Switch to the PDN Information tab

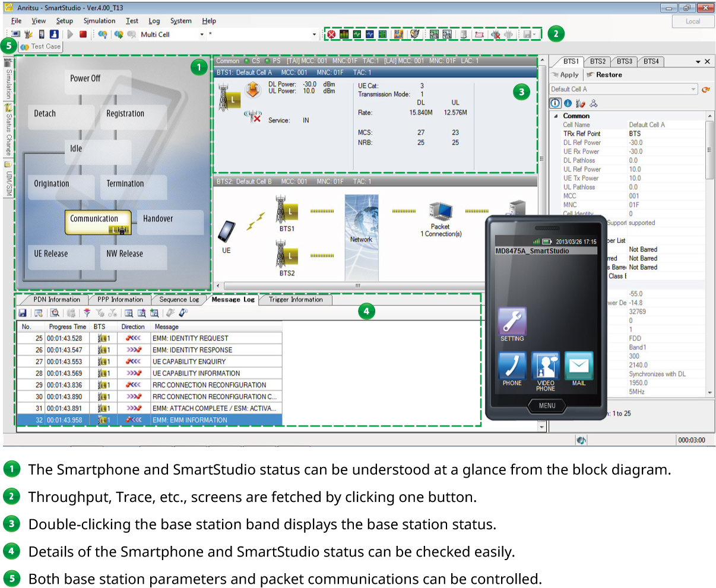pyautogui.click(x=56, y=300)
